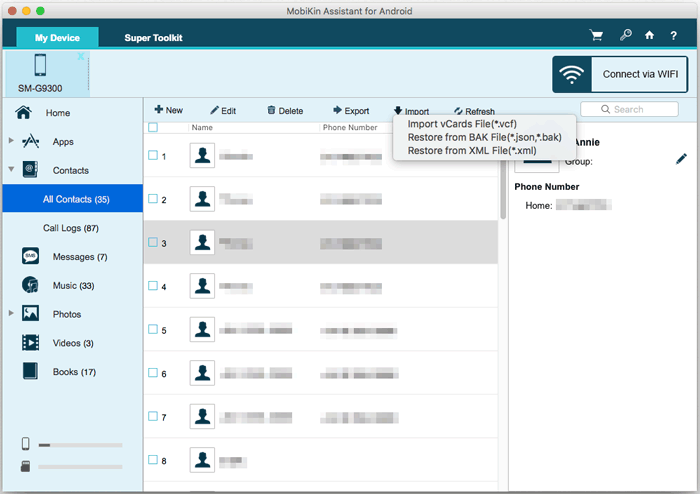Open Books (17) label
This screenshot has width=700, height=494.
[74, 372]
